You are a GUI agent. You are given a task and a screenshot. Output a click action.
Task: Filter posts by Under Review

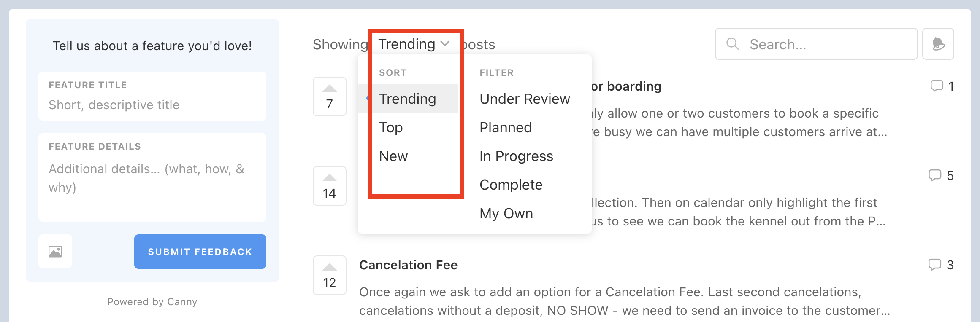click(x=525, y=99)
